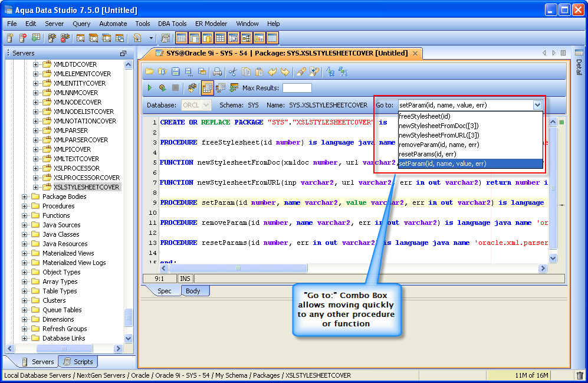Click the Cut scissors icon
588x383 pixels.
pos(233,71)
